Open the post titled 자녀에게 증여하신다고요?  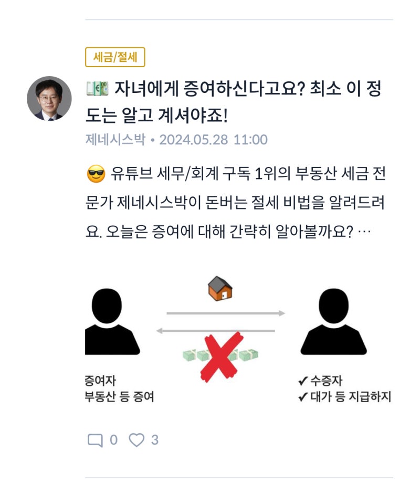point(233,102)
